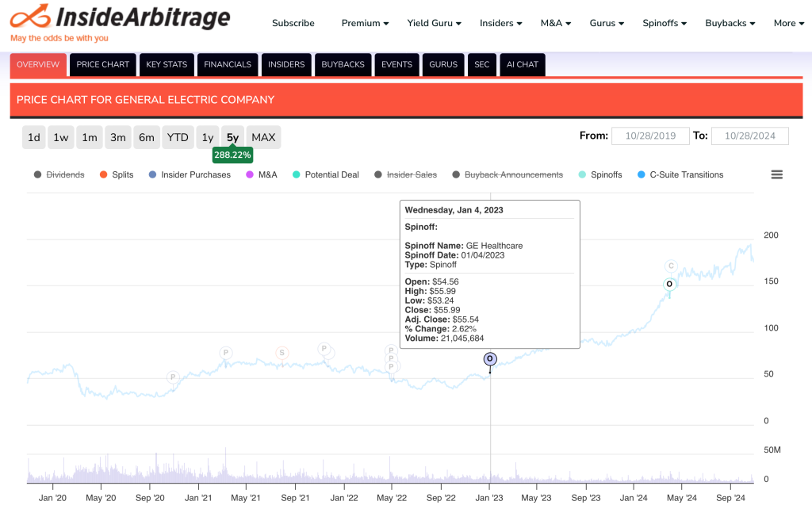
Task: Click the Subscribe link
Action: click(x=293, y=23)
